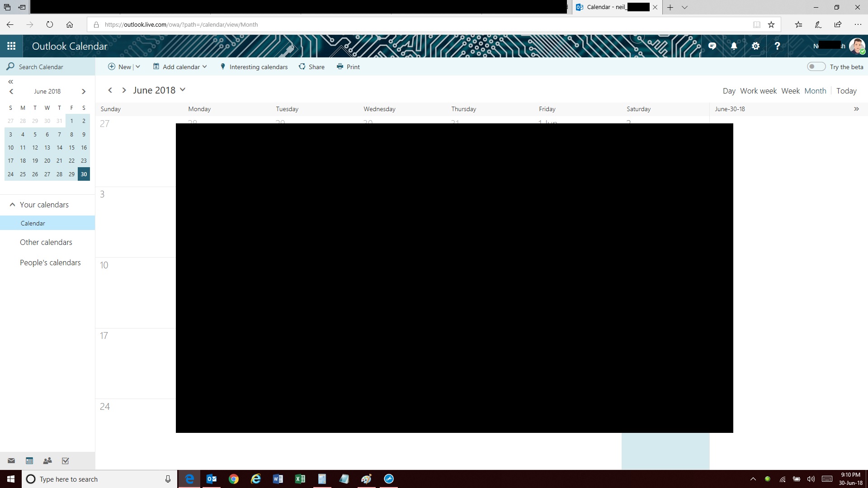
Task: Switch to Mail module icon
Action: [x=11, y=461]
